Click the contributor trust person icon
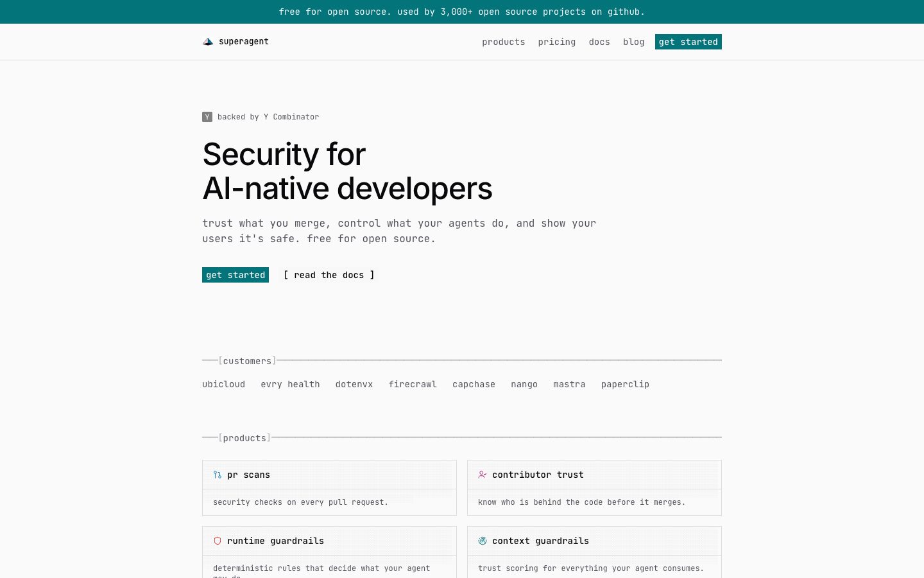The height and width of the screenshot is (578, 924). [483, 475]
